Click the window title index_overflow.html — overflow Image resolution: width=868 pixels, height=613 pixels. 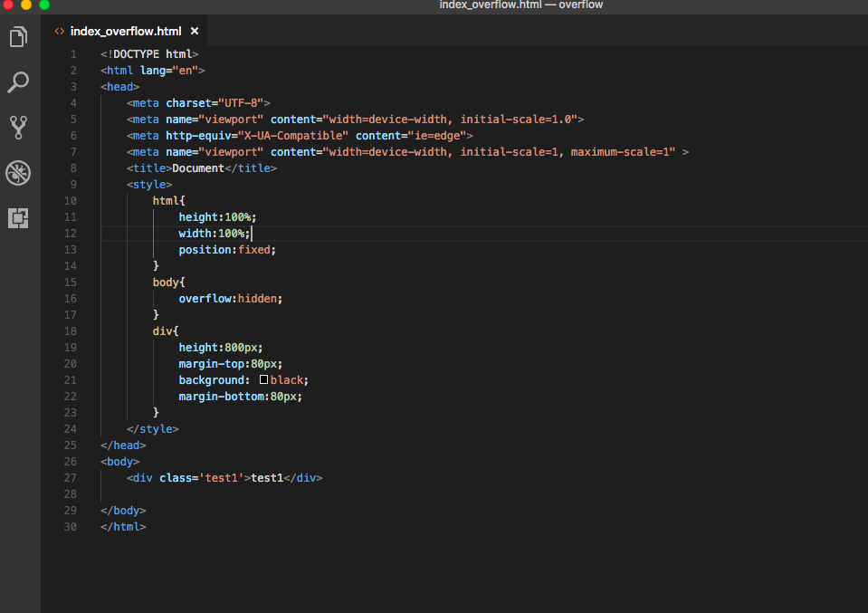[521, 5]
